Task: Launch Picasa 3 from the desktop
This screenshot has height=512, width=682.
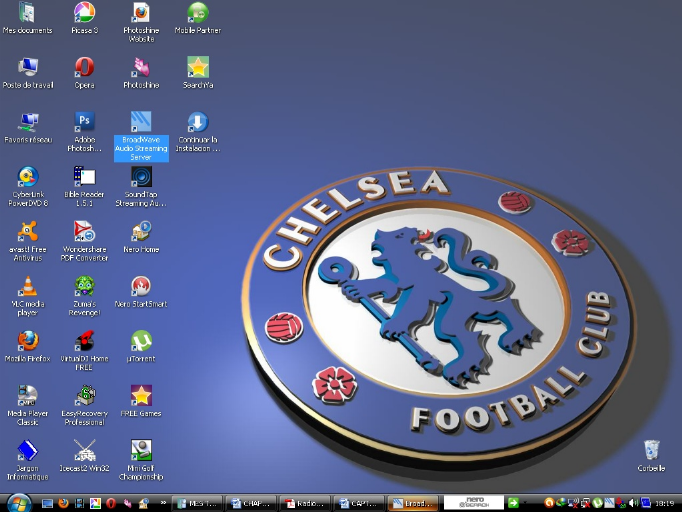Action: pyautogui.click(x=84, y=19)
